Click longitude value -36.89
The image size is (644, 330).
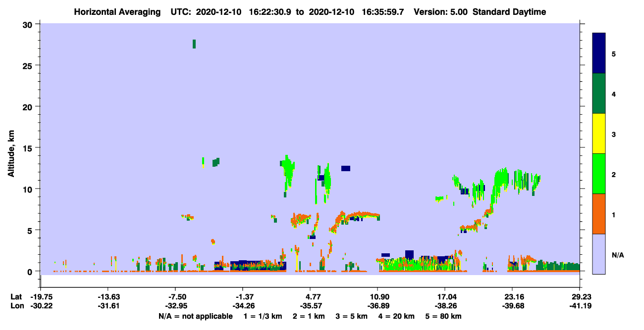[x=377, y=306]
